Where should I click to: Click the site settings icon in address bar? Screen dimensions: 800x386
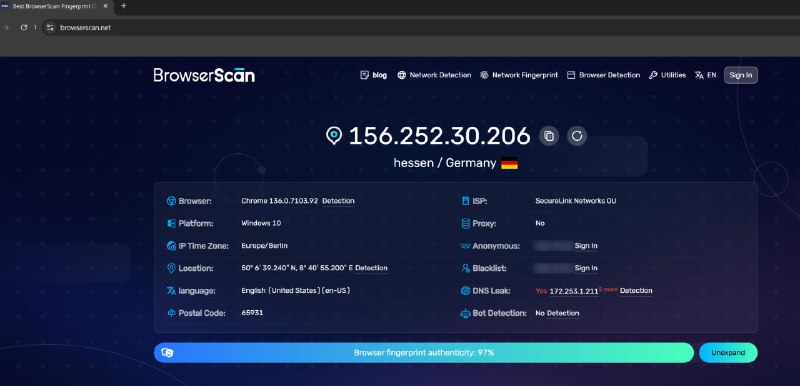[x=50, y=28]
